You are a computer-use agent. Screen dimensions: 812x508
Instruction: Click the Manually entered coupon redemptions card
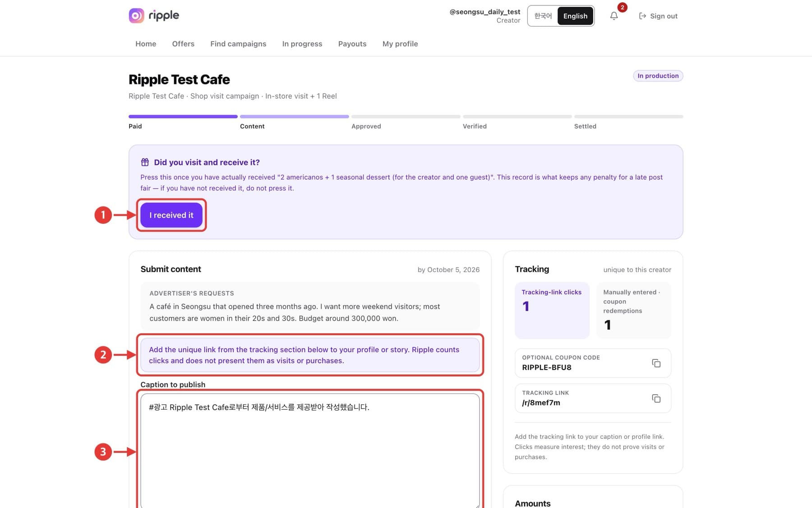pos(634,310)
